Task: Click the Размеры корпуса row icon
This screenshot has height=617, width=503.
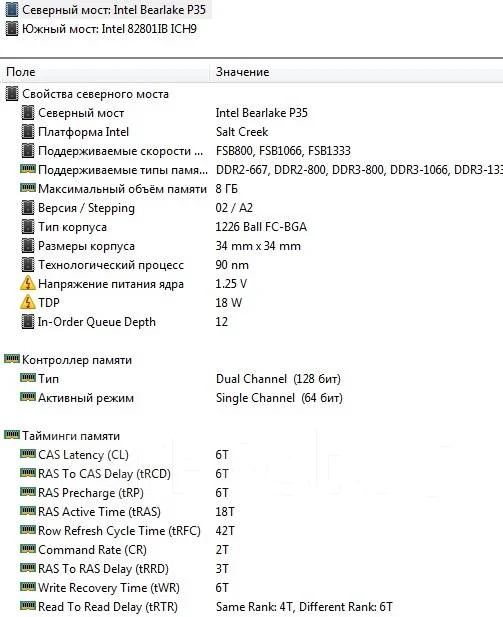Action: [28, 246]
